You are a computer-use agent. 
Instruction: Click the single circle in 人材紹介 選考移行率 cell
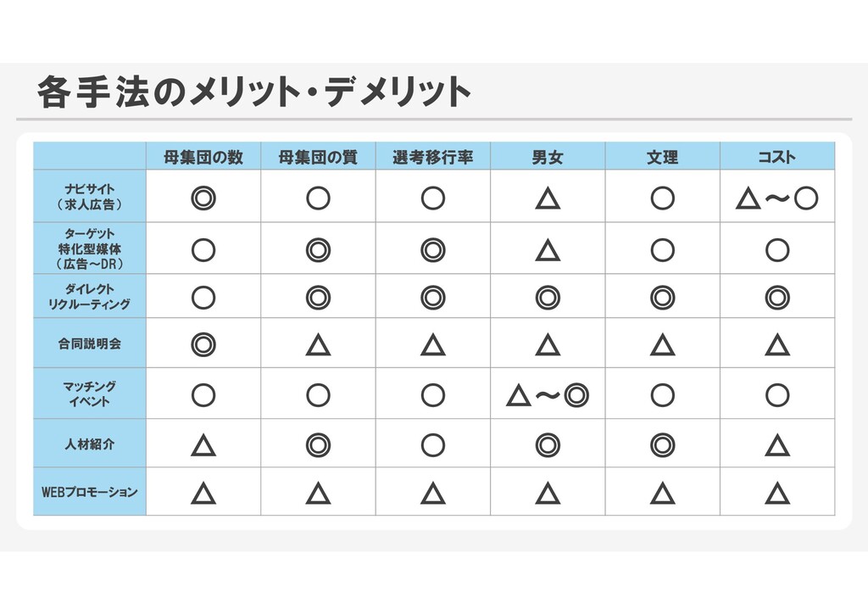tap(433, 445)
